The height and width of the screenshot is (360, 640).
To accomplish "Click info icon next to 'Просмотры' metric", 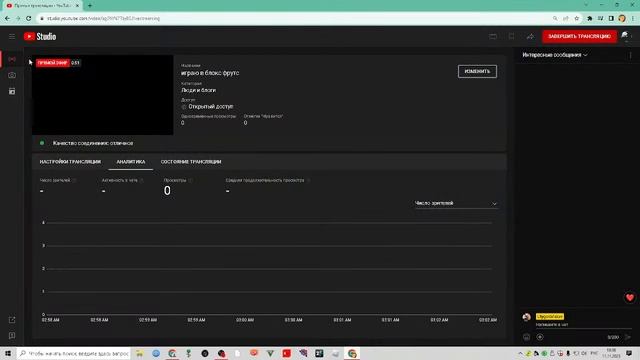I will (x=191, y=180).
